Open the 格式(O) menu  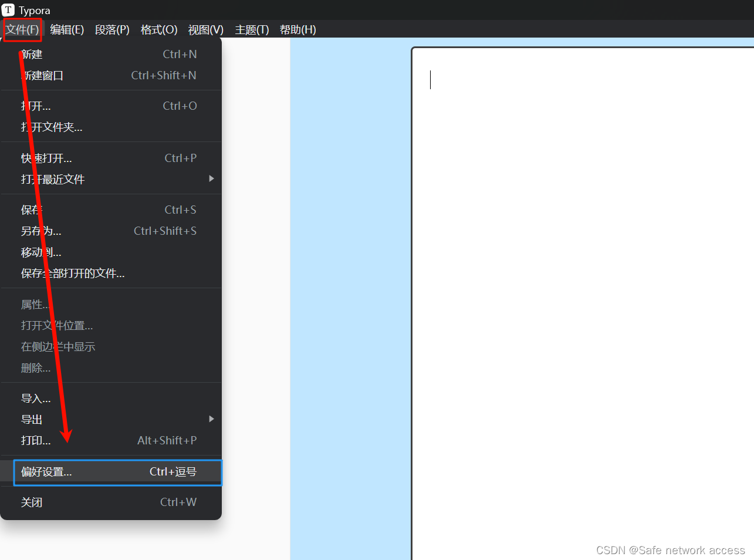click(x=159, y=30)
